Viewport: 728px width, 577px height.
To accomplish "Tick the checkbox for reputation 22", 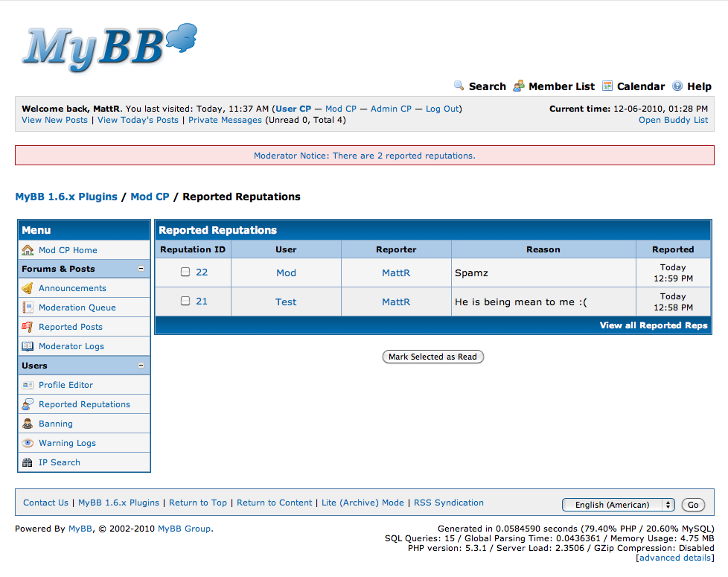I will click(x=185, y=272).
